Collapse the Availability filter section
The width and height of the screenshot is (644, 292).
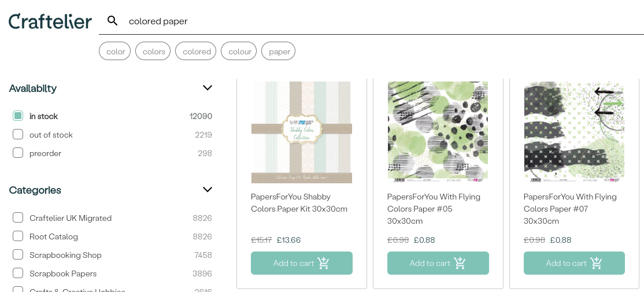[208, 88]
